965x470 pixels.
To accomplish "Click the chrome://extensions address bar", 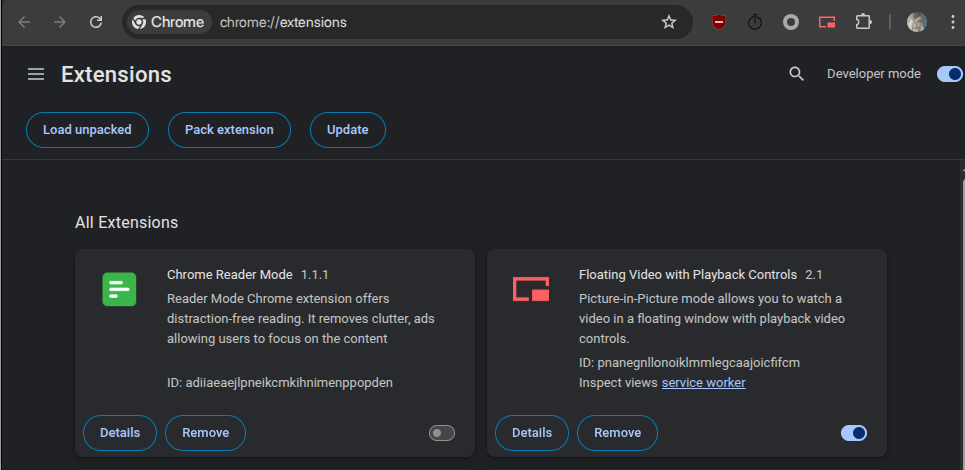I will point(407,23).
